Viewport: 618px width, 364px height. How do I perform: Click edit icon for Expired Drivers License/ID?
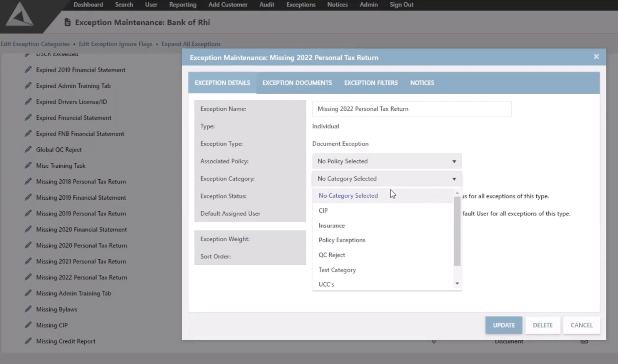click(x=28, y=101)
